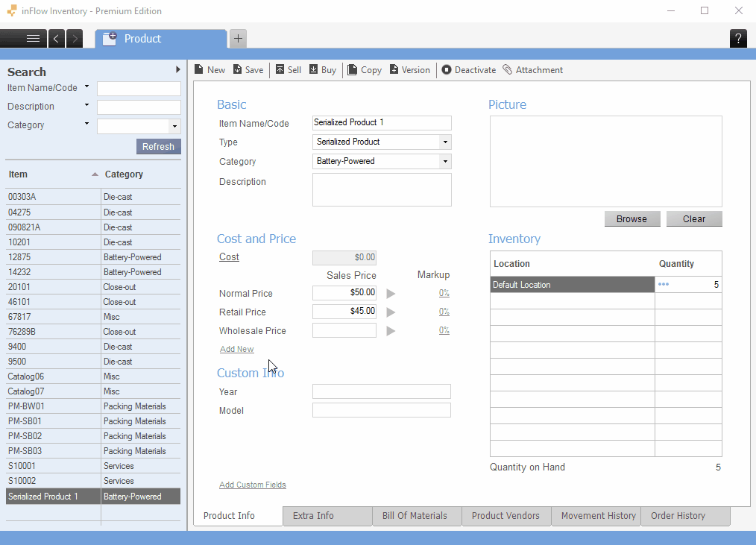Open the Type dropdown
The width and height of the screenshot is (756, 545).
click(x=445, y=142)
